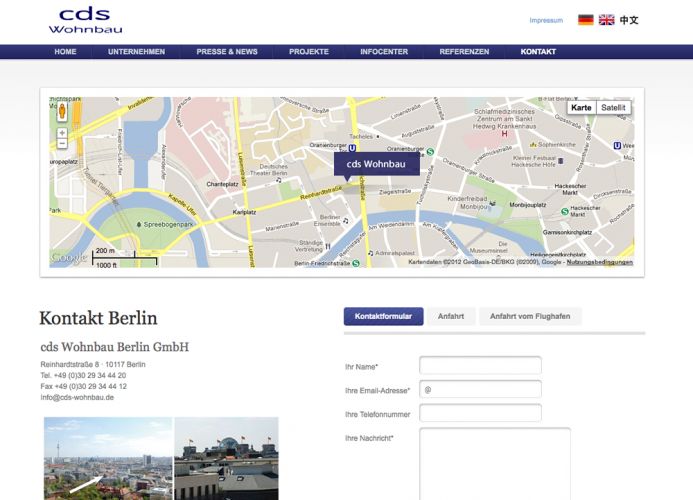Focus the Ihr Name input field
This screenshot has width=693, height=500.
coord(480,366)
